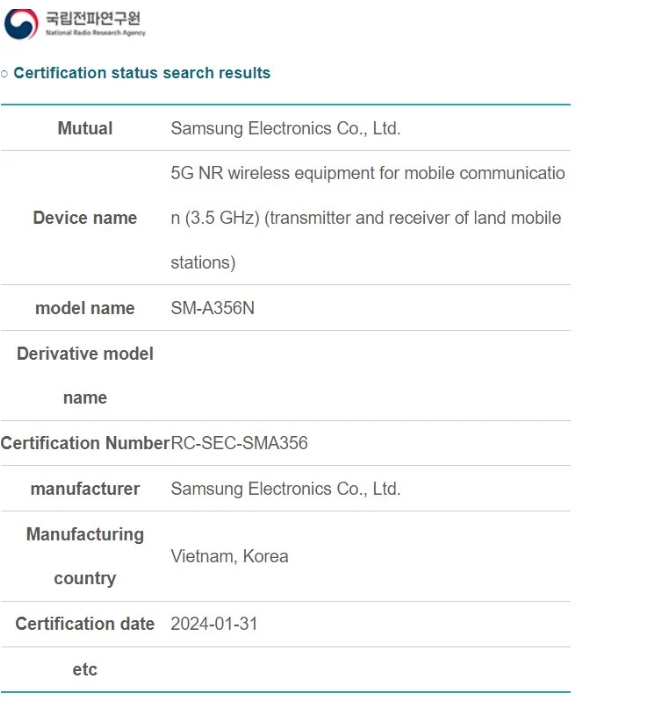Select certification number 'RC-SEC-SMA356'
The image size is (645, 711).
(x=239, y=443)
